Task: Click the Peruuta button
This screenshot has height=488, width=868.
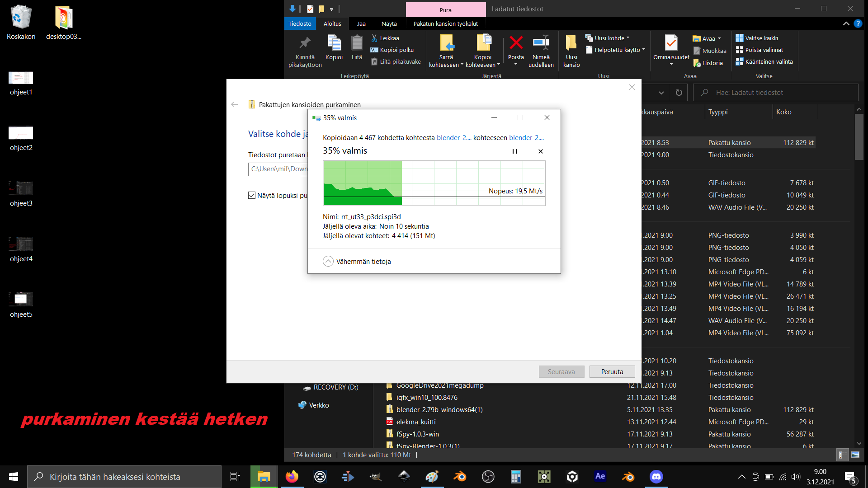Action: point(612,372)
